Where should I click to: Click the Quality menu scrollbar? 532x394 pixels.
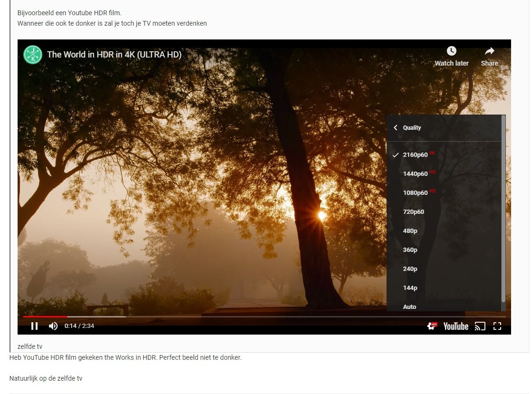(503, 209)
